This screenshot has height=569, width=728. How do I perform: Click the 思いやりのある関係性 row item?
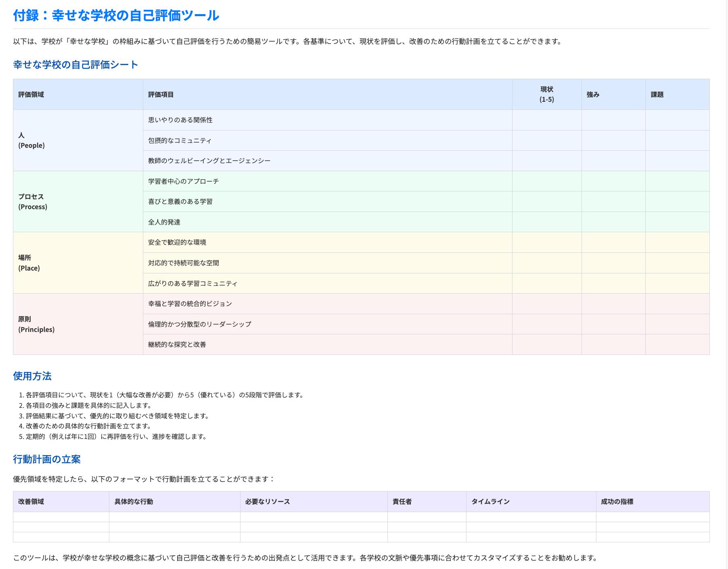pyautogui.click(x=328, y=120)
